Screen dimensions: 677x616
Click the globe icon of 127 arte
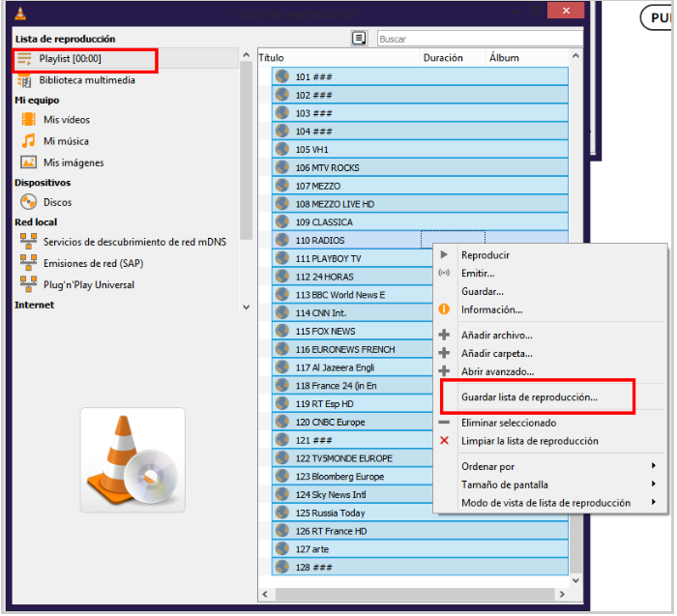pos(282,548)
